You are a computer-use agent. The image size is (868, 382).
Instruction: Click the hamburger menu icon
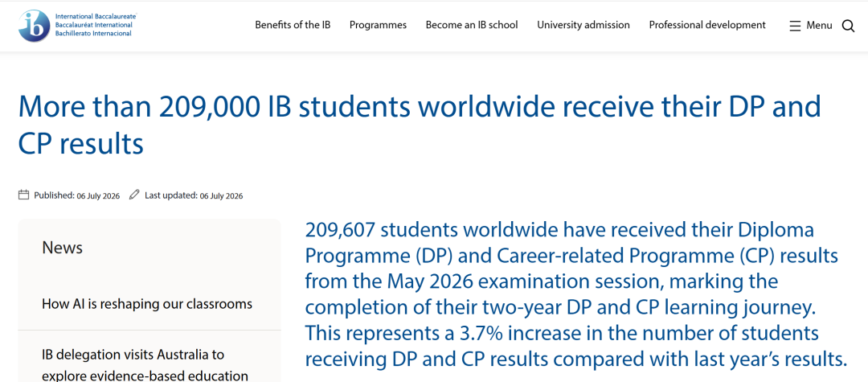point(795,26)
